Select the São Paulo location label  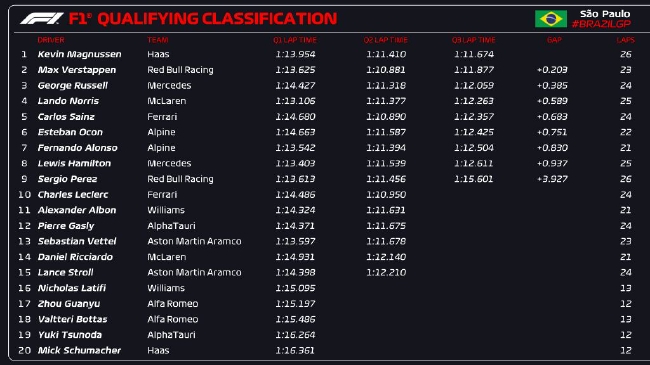605,14
